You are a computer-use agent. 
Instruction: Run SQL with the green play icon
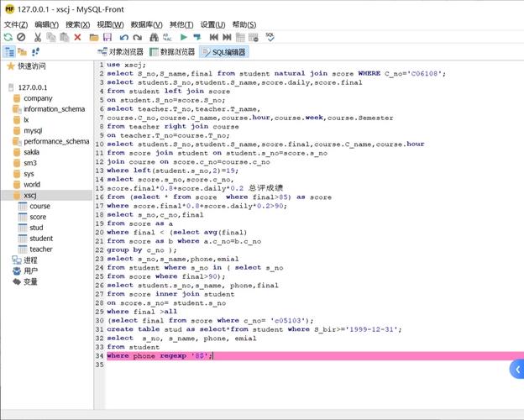(x=183, y=37)
